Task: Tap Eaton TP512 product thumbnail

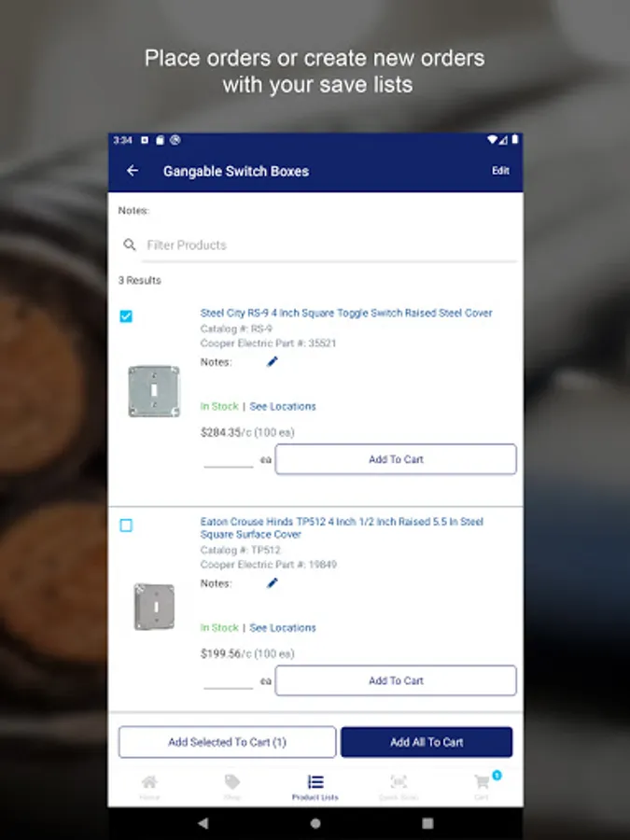Action: coord(154,607)
